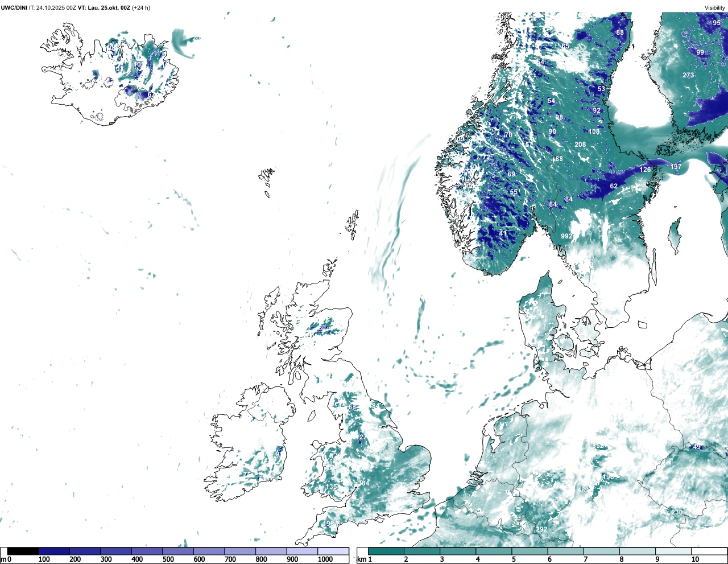Click the '230' value in the lower right
The image size is (728, 564).
pos(677,512)
